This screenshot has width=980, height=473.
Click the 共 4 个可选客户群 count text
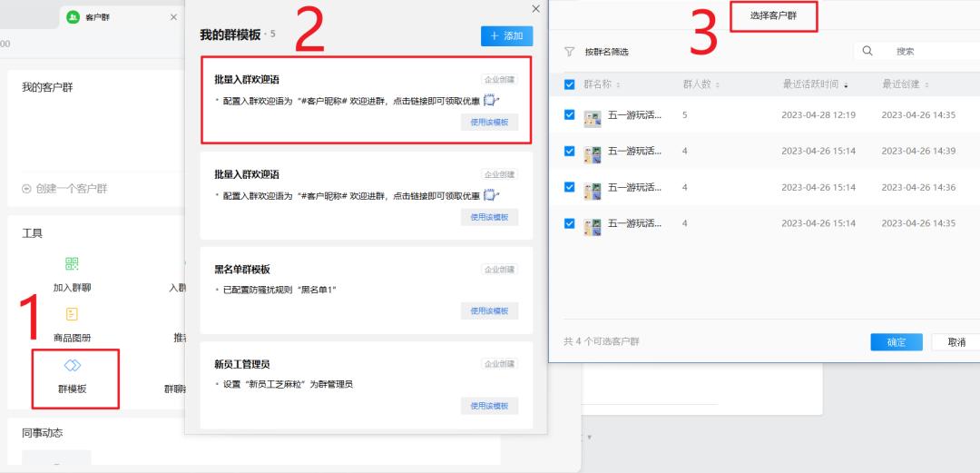(x=602, y=341)
